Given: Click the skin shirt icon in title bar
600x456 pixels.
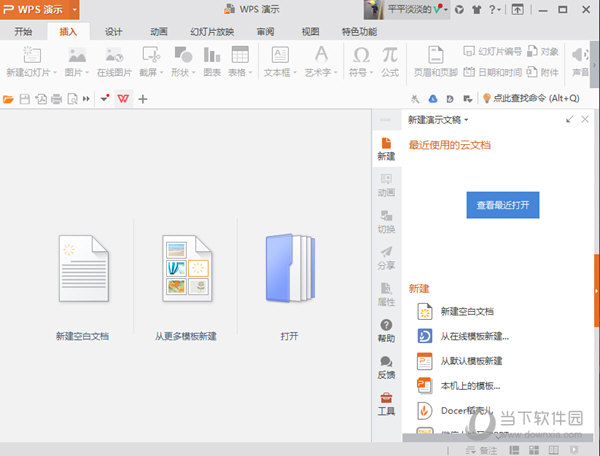Looking at the screenshot, I should [x=476, y=10].
